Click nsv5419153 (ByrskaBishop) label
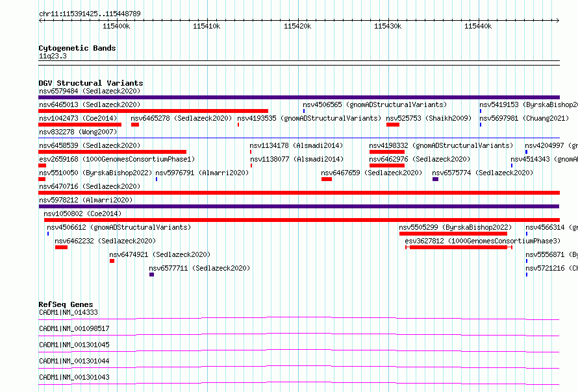Image resolution: width=578 pixels, height=392 pixels. (529, 104)
